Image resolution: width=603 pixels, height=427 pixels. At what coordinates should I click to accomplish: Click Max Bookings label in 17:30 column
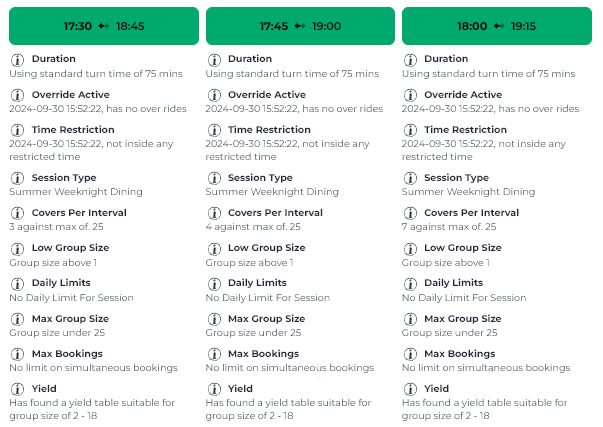67,354
